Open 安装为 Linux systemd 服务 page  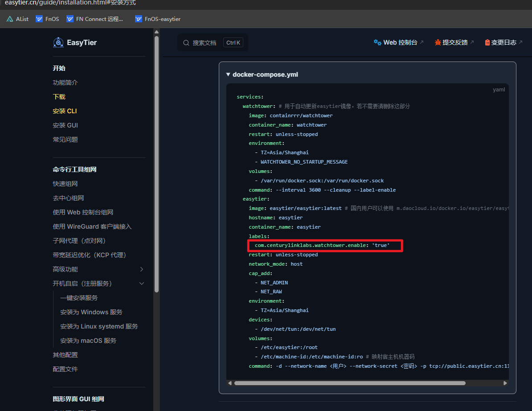[x=99, y=326]
